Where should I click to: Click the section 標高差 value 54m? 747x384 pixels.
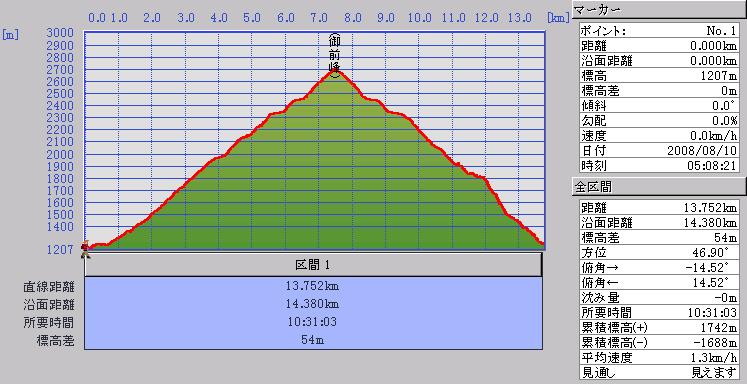point(313,340)
